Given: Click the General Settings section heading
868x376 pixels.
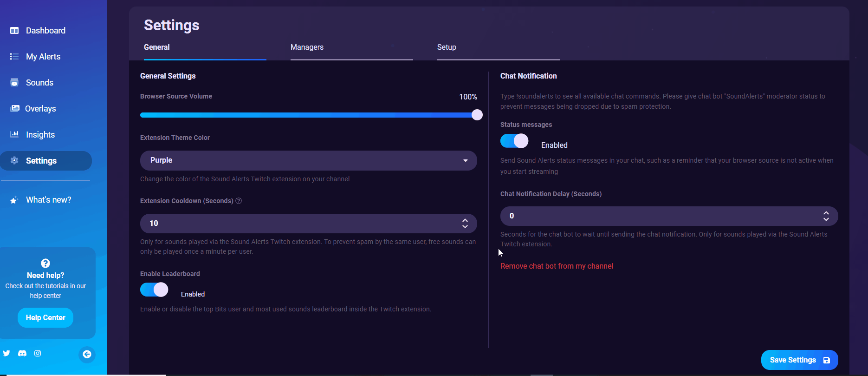Looking at the screenshot, I should [168, 76].
